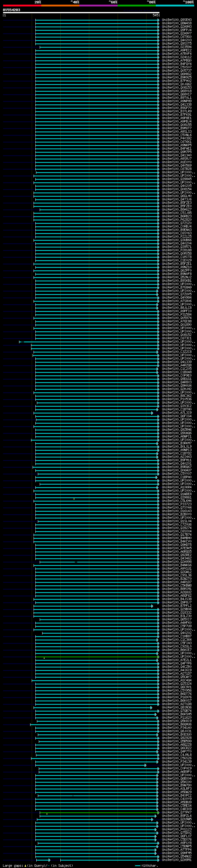This screenshot has width=197, height=868.
Task: Click UniRef100_Q08155 label
Action: tap(177, 125)
